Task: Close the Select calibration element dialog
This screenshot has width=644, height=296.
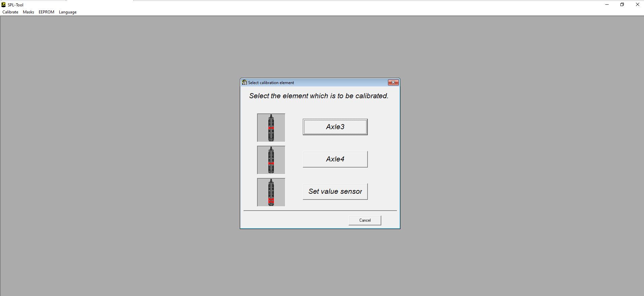Action: coord(393,82)
